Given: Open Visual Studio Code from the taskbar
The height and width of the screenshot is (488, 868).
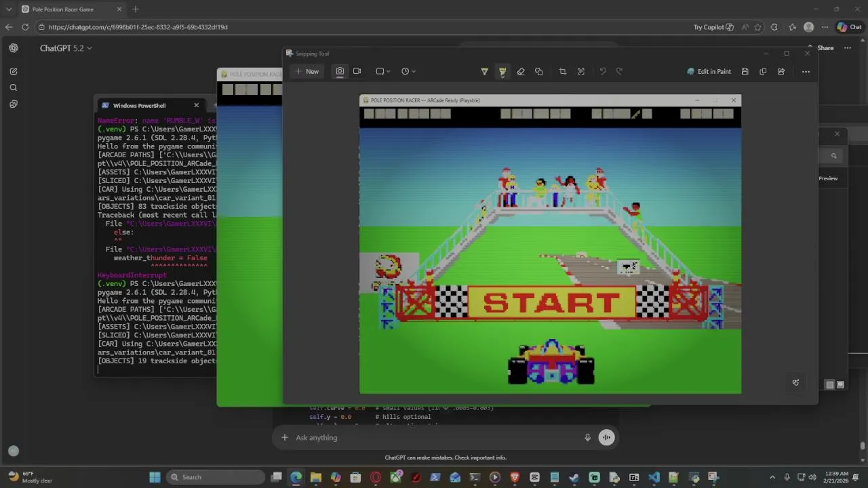Looking at the screenshot, I should pyautogui.click(x=654, y=477).
